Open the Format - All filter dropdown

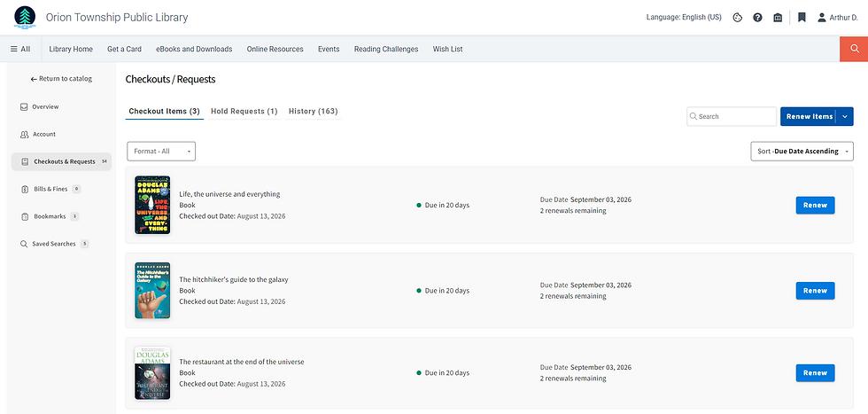point(161,152)
